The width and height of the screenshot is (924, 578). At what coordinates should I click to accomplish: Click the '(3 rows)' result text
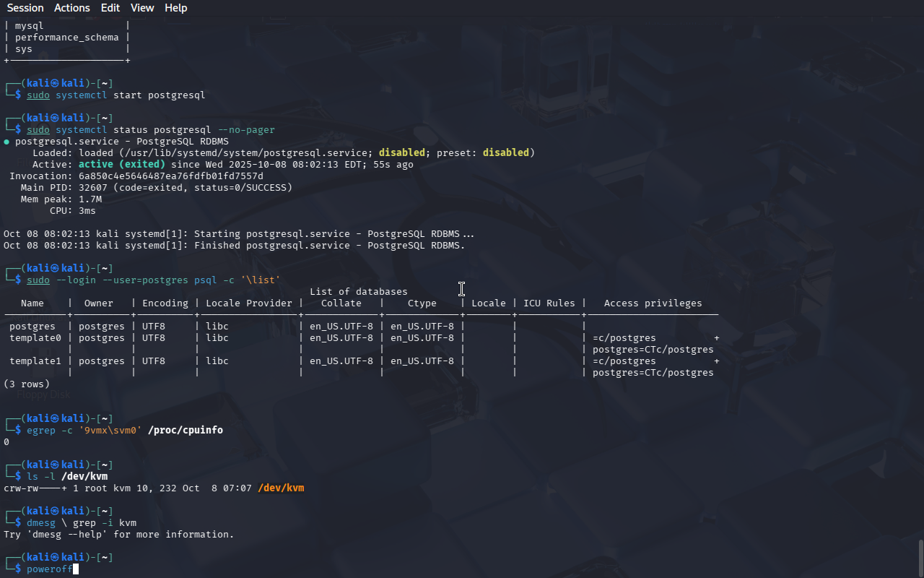[27, 384]
